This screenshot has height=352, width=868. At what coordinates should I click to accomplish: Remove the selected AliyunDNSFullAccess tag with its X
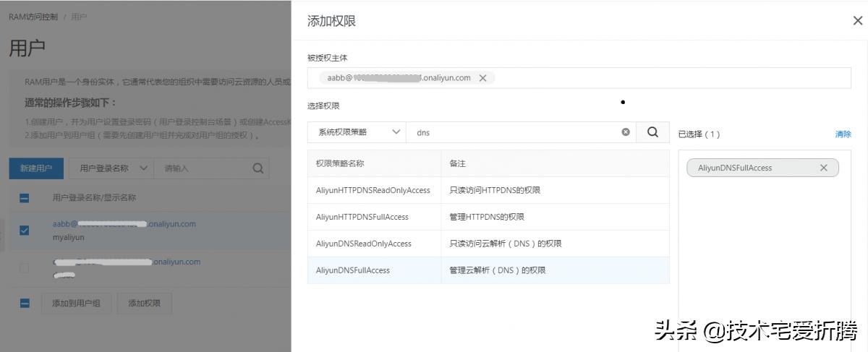tap(823, 168)
